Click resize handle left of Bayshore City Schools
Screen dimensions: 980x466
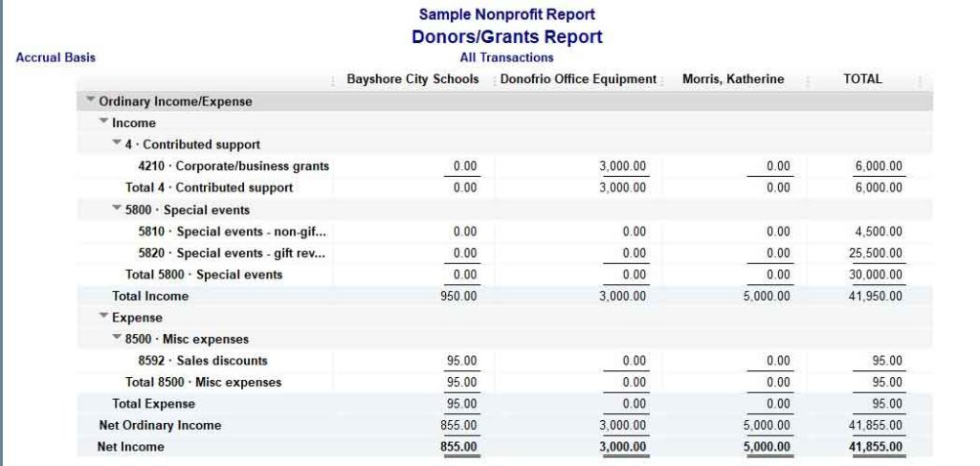(333, 80)
